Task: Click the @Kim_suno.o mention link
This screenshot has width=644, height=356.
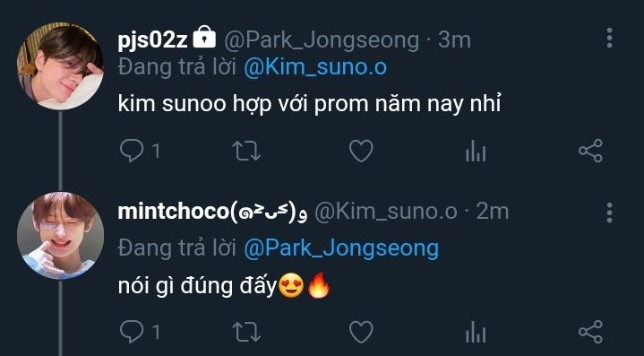Action: click(315, 68)
